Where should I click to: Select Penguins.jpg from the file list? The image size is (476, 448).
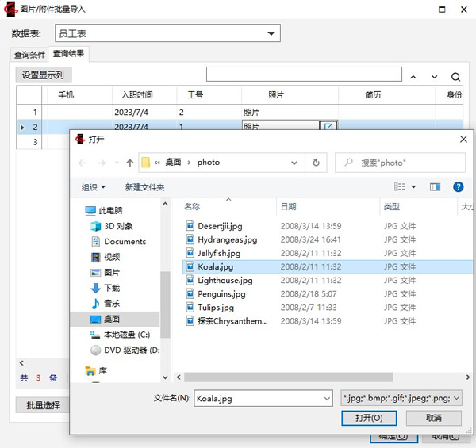221,293
